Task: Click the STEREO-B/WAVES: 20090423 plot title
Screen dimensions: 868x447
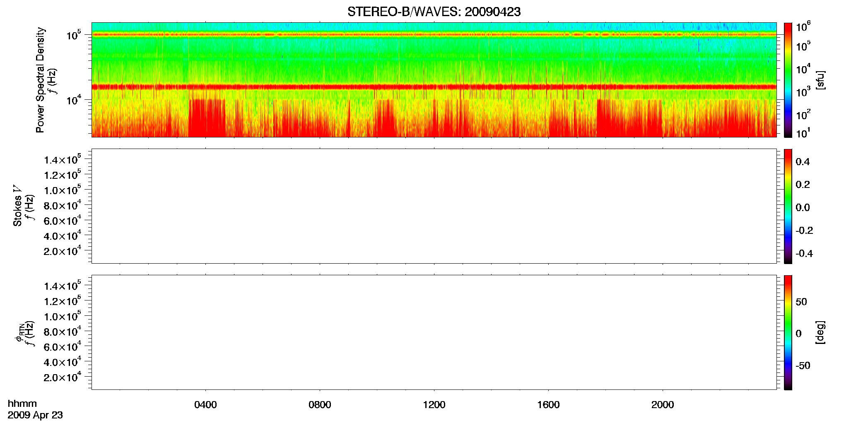Action: 434,12
